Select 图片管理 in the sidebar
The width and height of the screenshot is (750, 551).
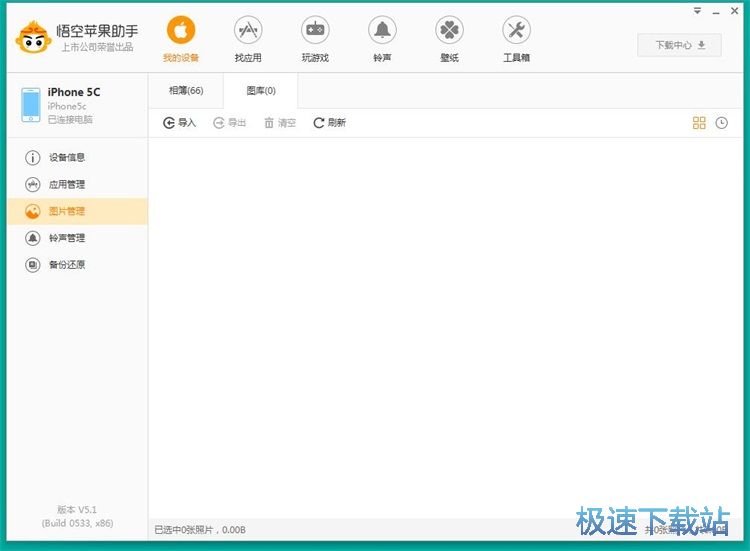click(77, 211)
